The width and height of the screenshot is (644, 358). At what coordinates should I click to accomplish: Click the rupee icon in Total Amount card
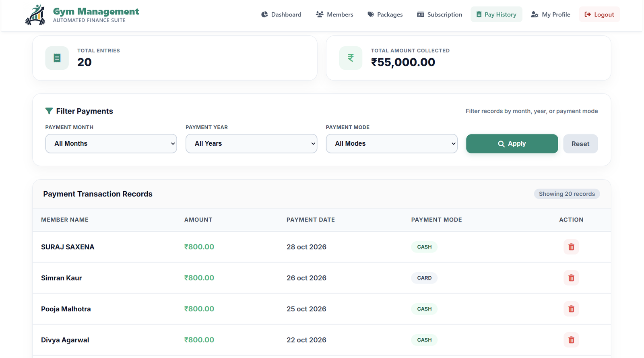(351, 58)
